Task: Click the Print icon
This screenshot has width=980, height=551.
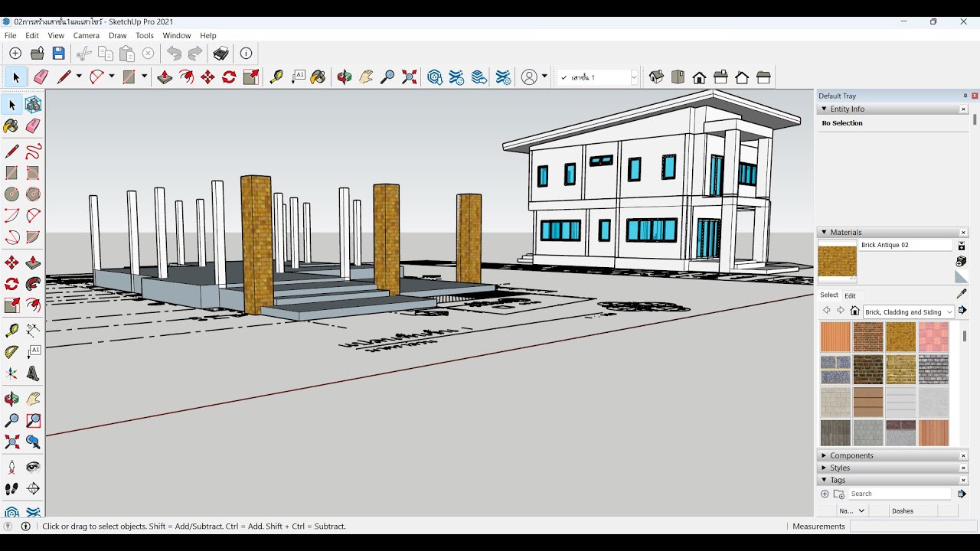Action: point(221,54)
